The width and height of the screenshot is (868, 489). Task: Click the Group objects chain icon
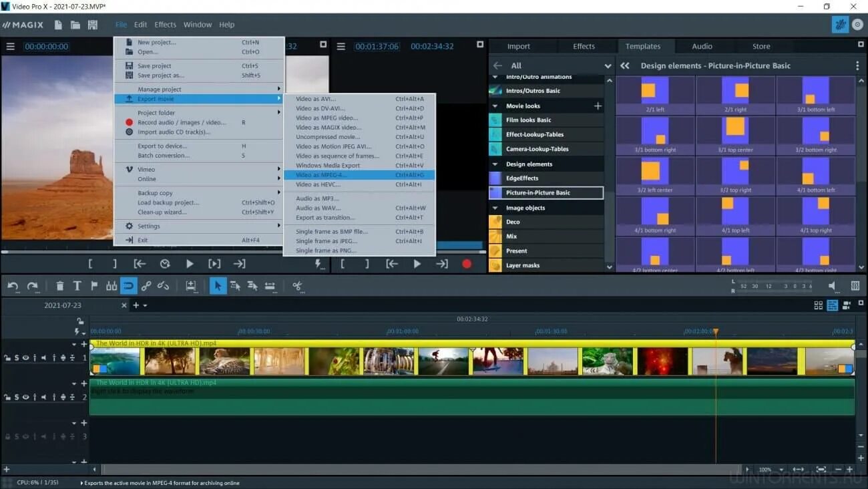[x=146, y=286]
